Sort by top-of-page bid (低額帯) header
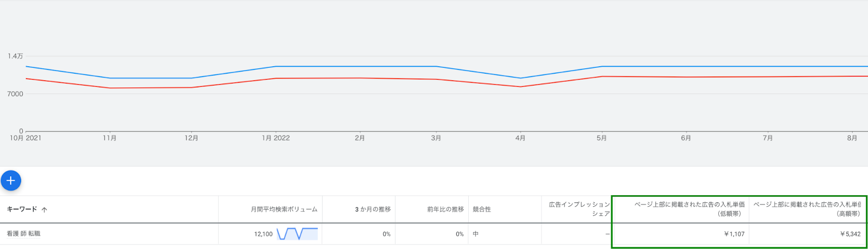The image size is (868, 249). (x=690, y=209)
